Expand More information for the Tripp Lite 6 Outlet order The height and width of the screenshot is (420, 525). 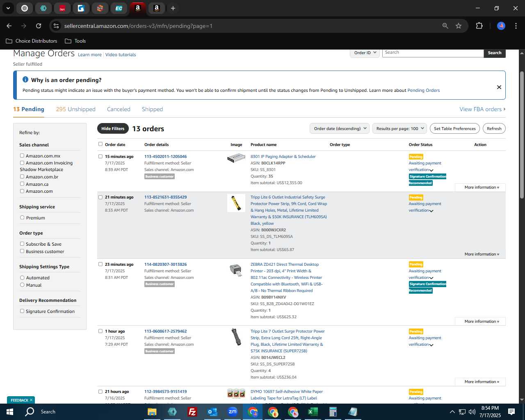(x=482, y=254)
